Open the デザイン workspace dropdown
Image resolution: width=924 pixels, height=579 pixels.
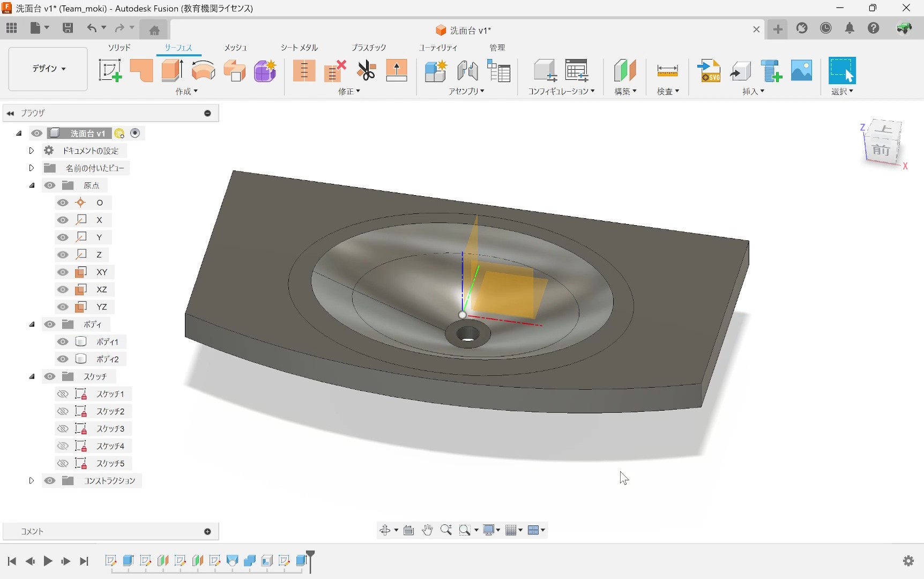[x=48, y=69]
